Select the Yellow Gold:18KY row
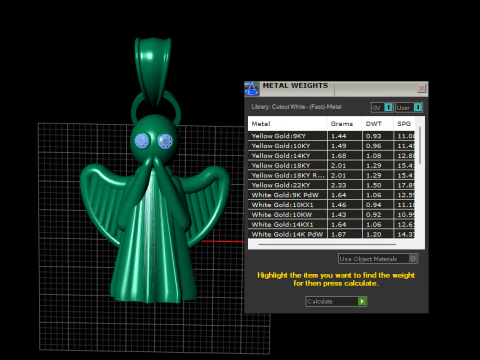Screen dimensions: 480x360 pyautogui.click(x=332, y=165)
